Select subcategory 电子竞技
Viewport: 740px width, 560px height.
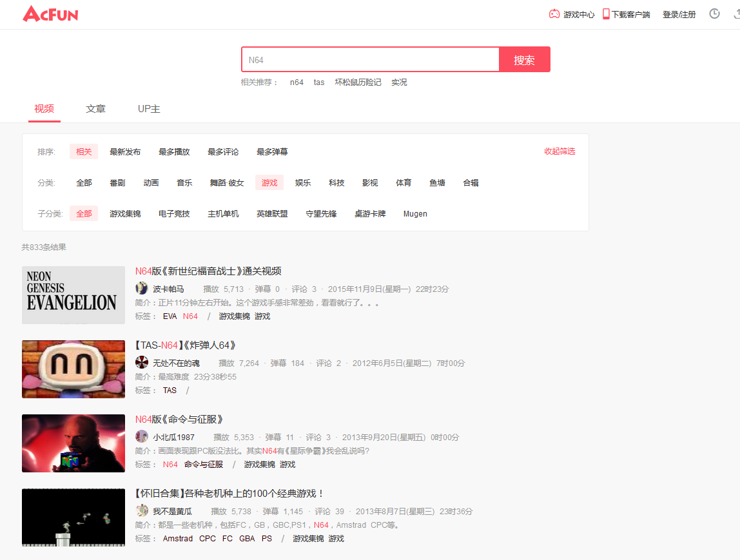coord(174,214)
